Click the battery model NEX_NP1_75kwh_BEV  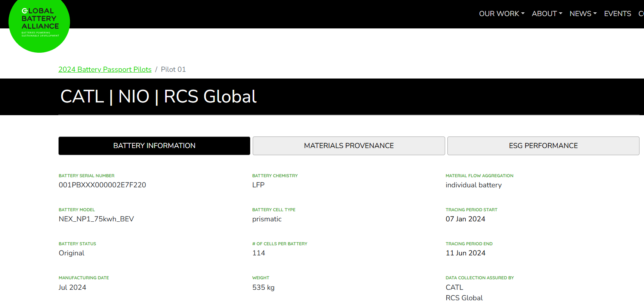coord(96,219)
